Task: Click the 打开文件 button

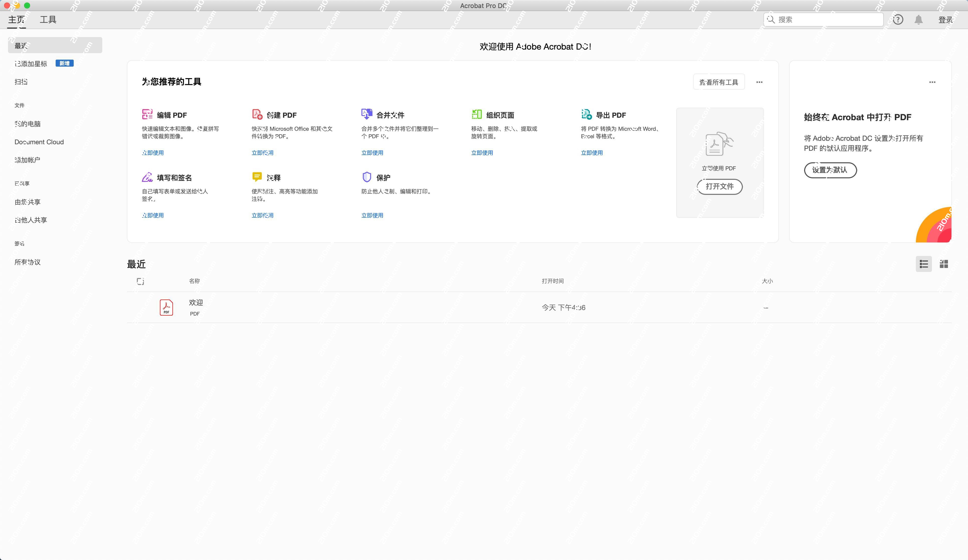Action: pyautogui.click(x=719, y=187)
